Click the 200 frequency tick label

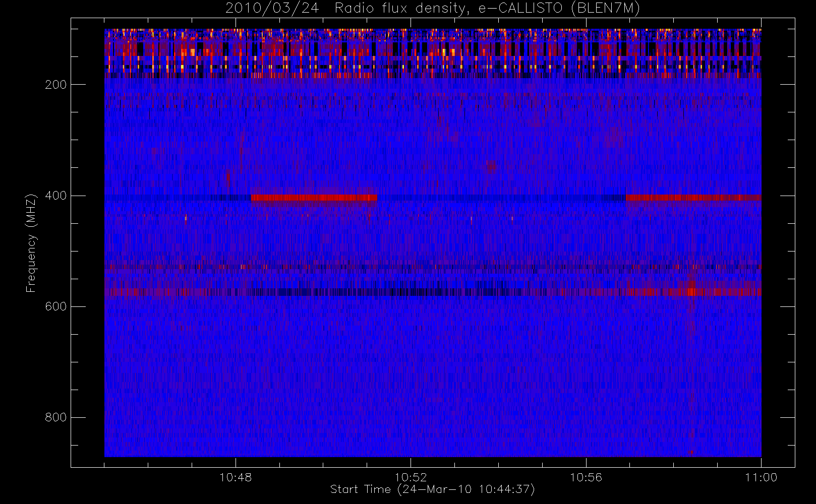[56, 85]
